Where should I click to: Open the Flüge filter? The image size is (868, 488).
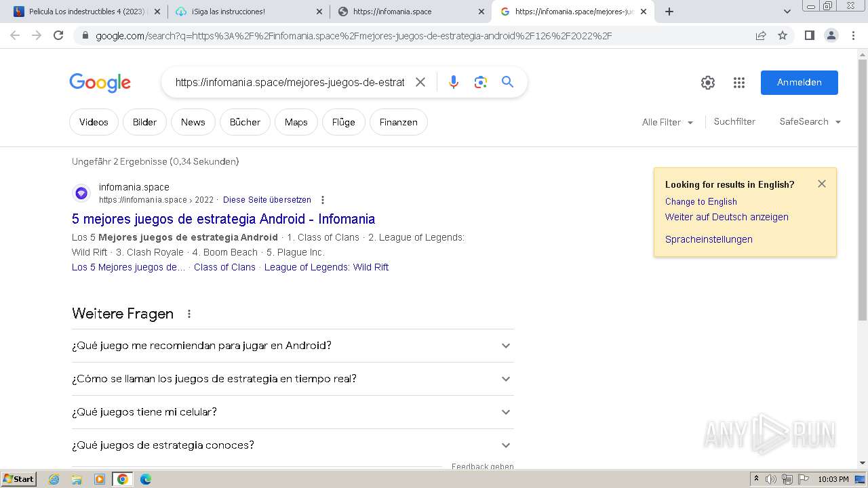click(343, 122)
